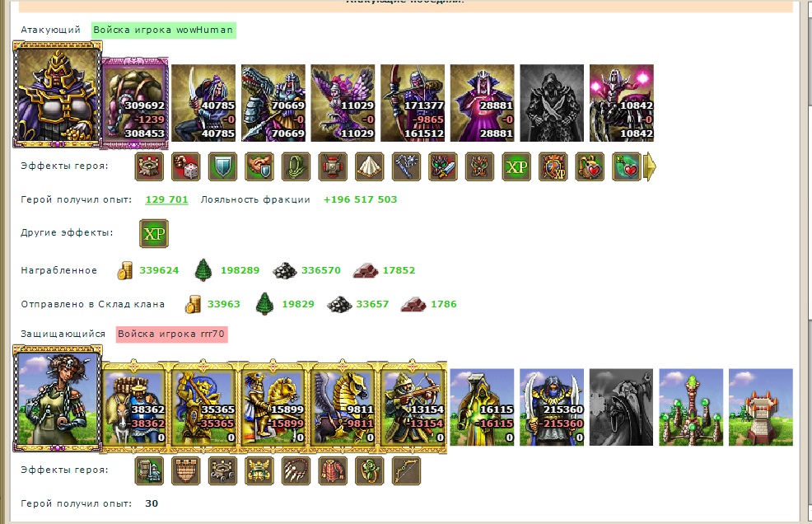Image resolution: width=812 pixels, height=524 pixels.
Task: Open defender army label Войска игрока rrr70
Action: (x=171, y=334)
